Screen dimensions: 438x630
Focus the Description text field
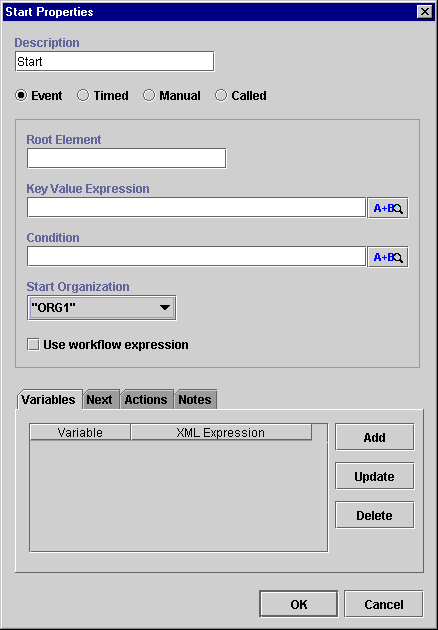pos(115,61)
